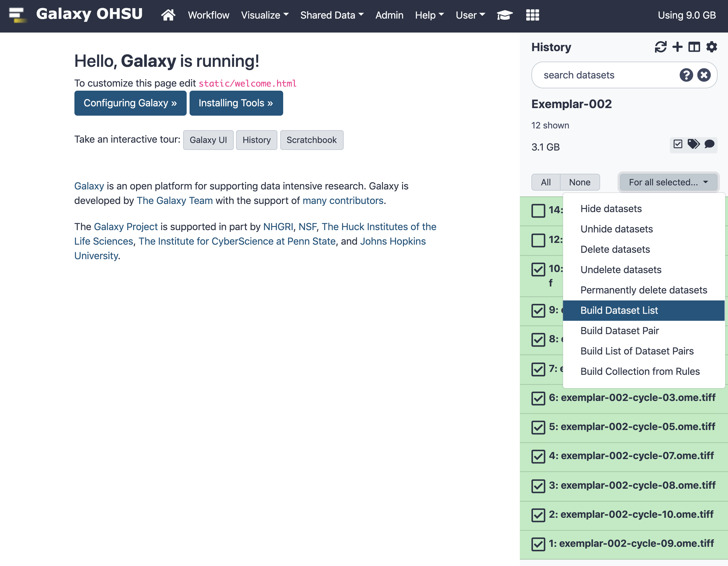Click the Galaxy logo icon

pos(17,15)
